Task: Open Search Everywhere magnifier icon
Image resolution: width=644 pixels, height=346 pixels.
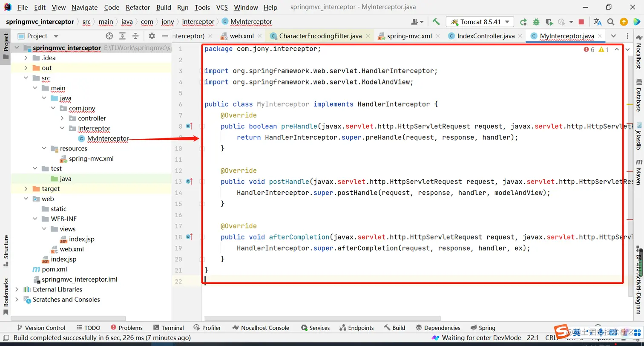Action: coord(611,22)
